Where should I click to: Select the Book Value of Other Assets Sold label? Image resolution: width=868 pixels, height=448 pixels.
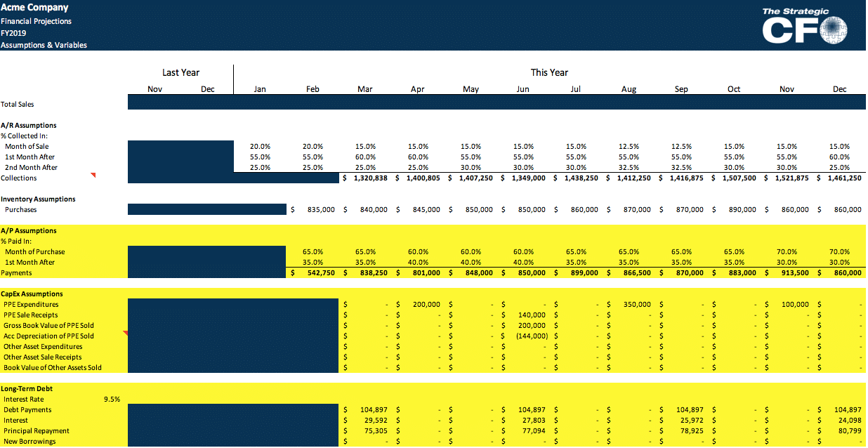(53, 367)
